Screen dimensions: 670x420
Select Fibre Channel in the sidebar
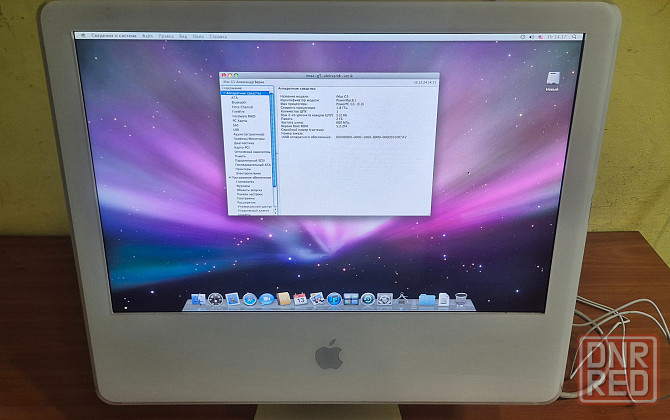coord(242,107)
